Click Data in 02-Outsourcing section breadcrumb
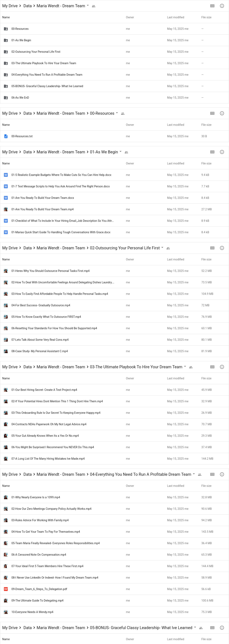 point(28,248)
